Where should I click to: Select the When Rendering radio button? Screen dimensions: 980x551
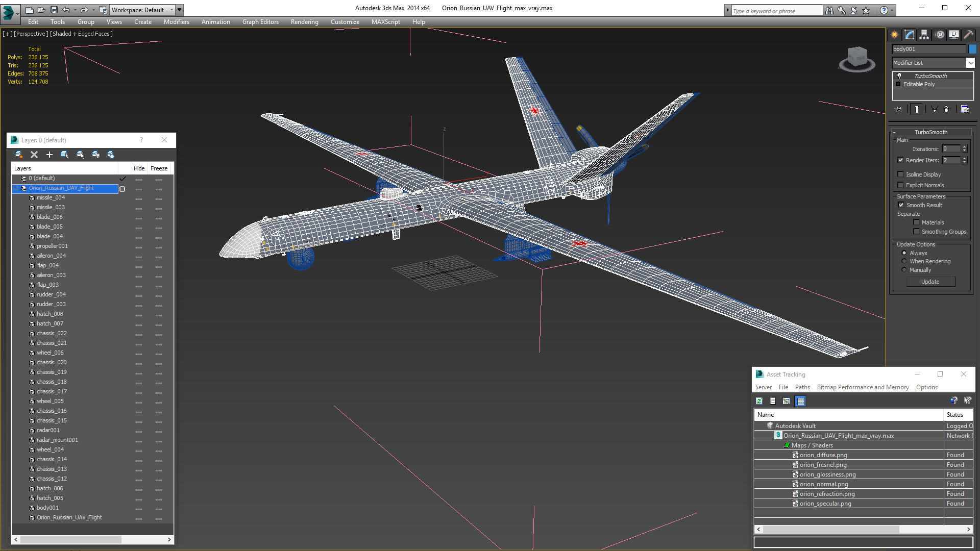(904, 261)
